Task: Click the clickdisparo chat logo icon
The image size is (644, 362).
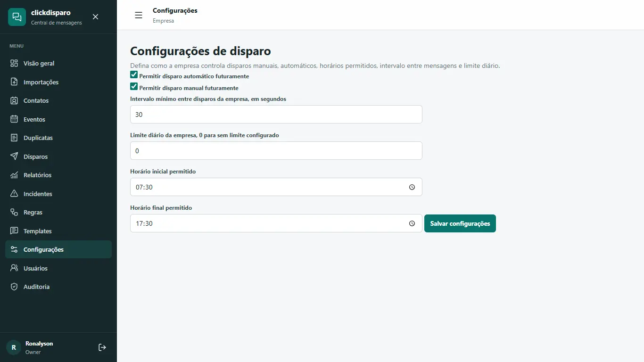Action: [17, 17]
